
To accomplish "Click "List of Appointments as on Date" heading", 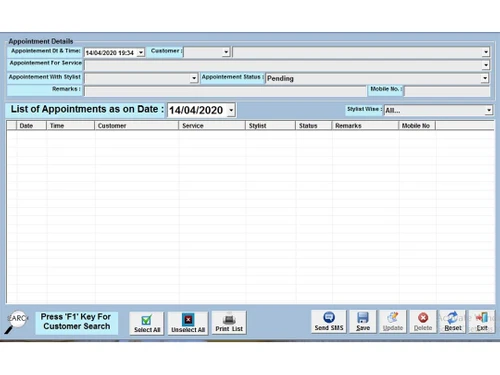I will [x=87, y=109].
